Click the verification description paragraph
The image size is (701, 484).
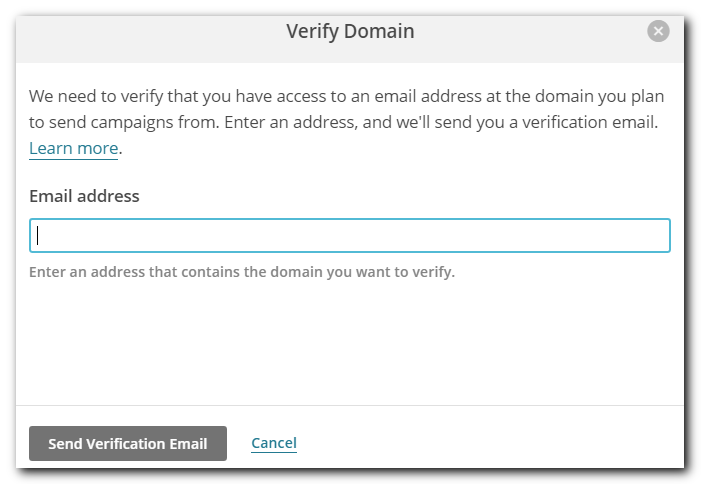tap(346, 122)
